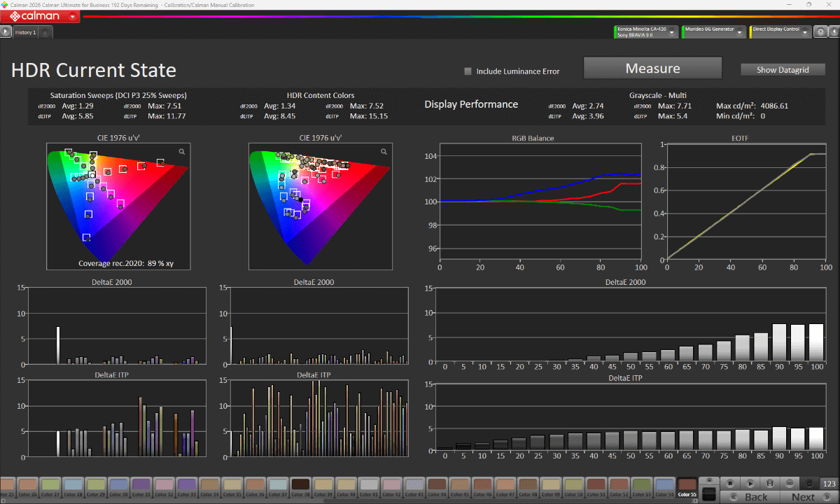Viewport: 840px width, 504px height.
Task: Click the magnifier on HDR Content CIE chart
Action: click(384, 151)
